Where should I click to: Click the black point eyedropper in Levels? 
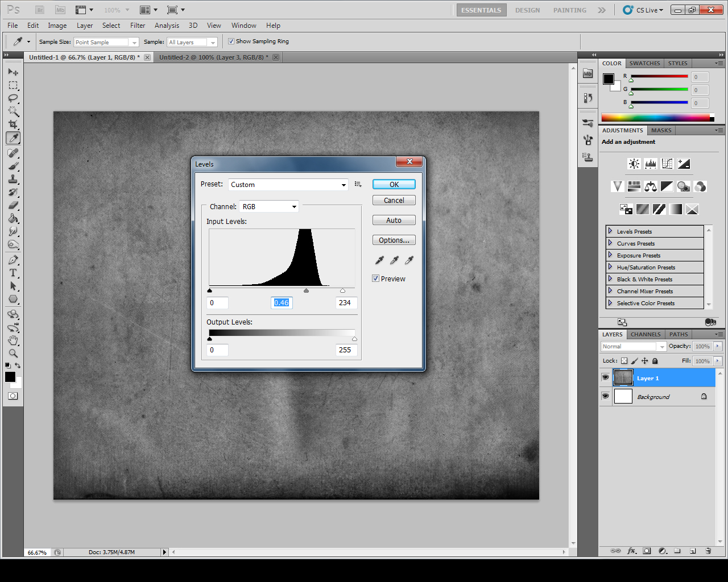point(379,260)
